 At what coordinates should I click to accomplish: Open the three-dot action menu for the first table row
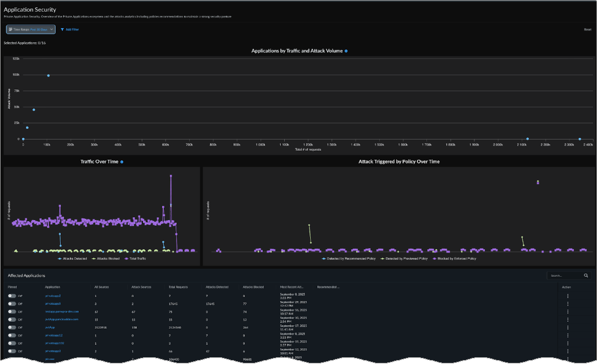tap(568, 295)
